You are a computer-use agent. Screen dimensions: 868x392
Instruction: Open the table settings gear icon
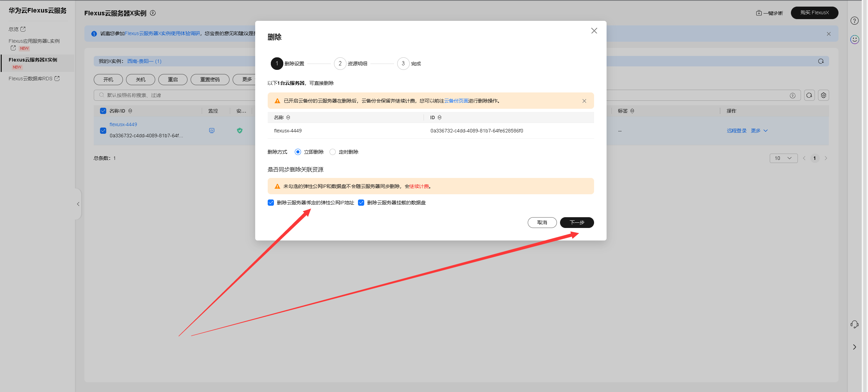[x=824, y=95]
